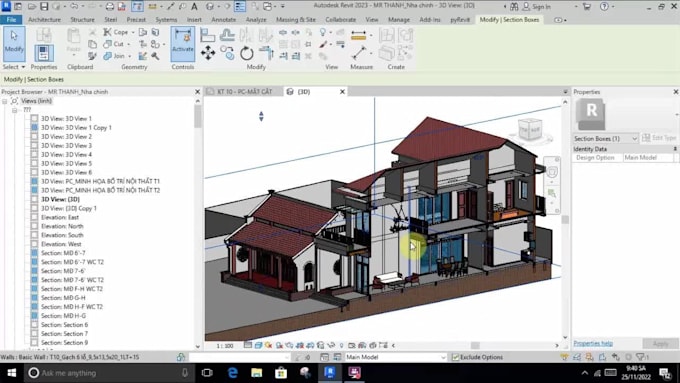Select 3D View: 3D View 1 Copy 1
Screen dimensions: 680x383
[x=76, y=128]
